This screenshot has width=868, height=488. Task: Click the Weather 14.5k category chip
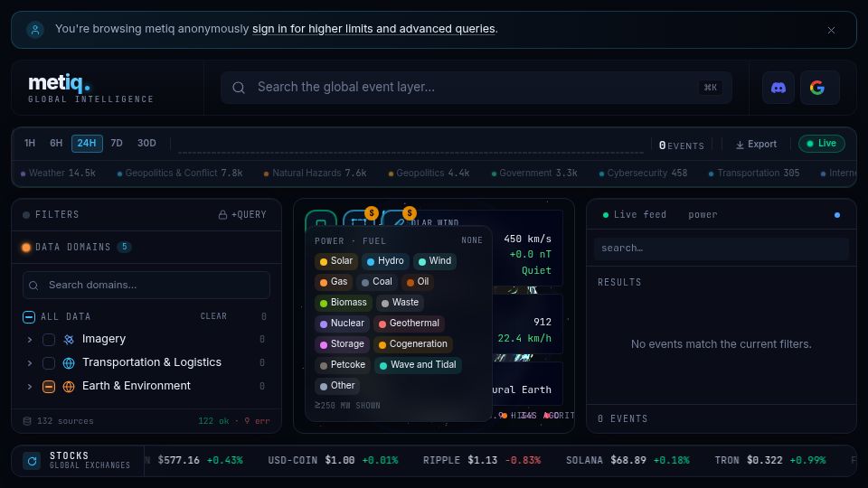click(58, 174)
